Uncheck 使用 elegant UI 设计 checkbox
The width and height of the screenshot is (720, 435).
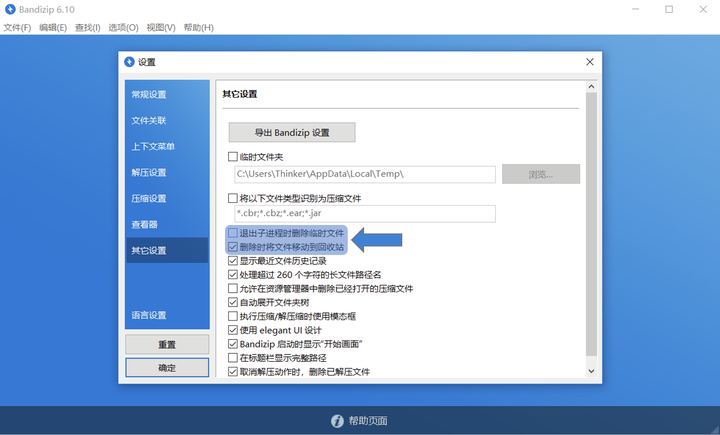click(233, 330)
